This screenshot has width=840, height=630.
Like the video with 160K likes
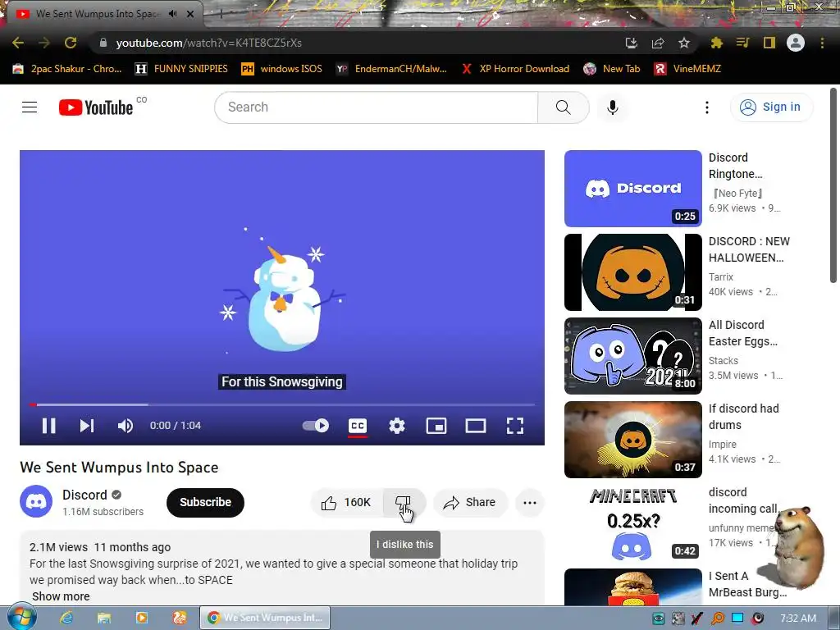(x=346, y=503)
